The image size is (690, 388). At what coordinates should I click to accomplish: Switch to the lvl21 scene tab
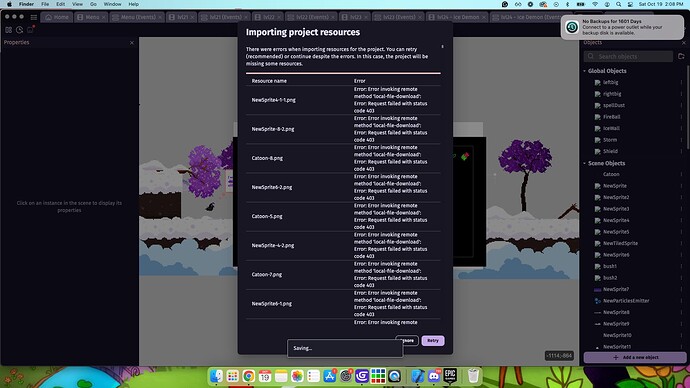click(180, 17)
